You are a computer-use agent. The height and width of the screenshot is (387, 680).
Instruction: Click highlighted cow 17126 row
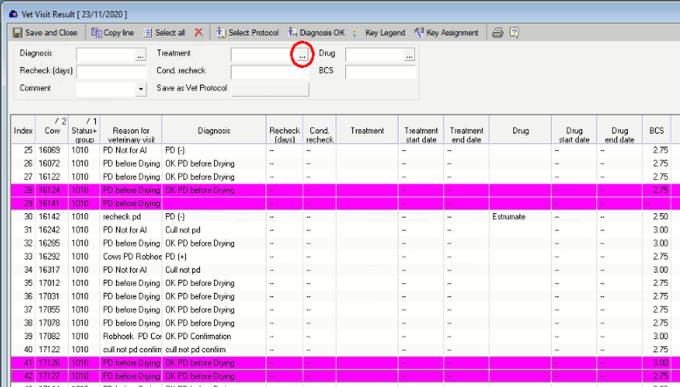point(345,363)
